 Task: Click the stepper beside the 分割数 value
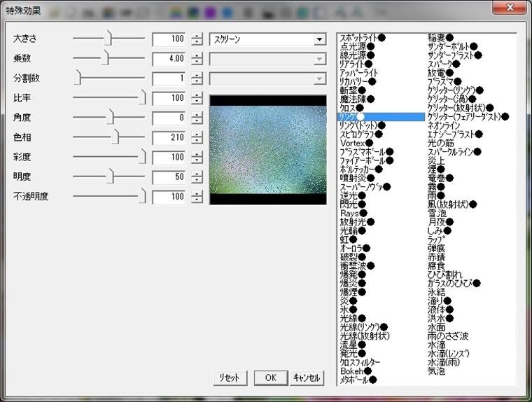tap(197, 78)
